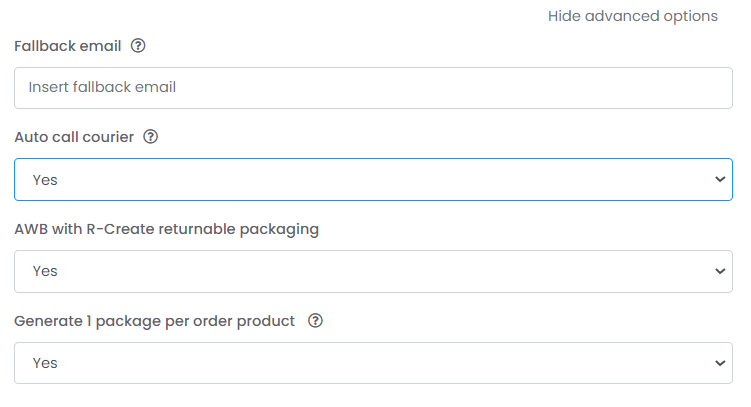Click the empty right side of the fallback email box
The height and width of the screenshot is (407, 751).
click(527, 88)
